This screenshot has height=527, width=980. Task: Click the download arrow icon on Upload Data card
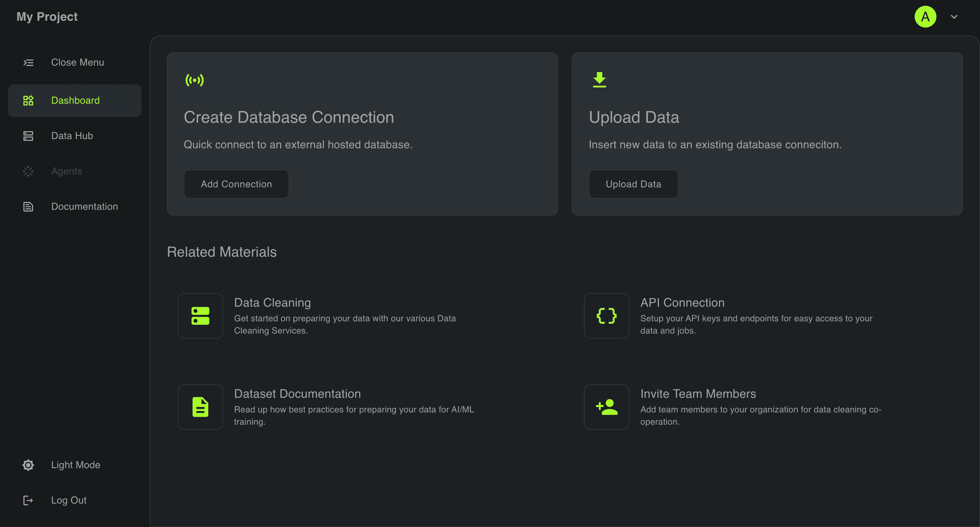[600, 80]
